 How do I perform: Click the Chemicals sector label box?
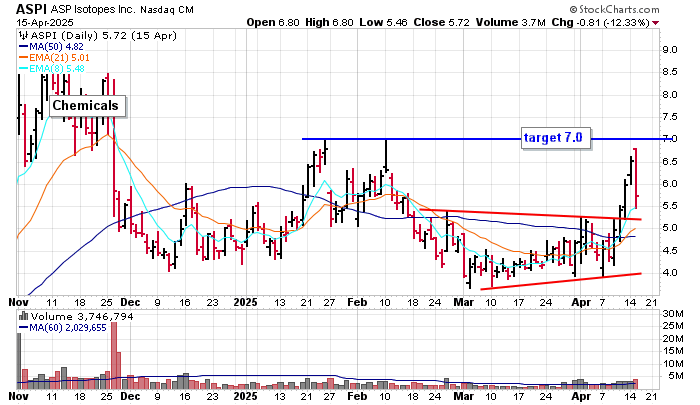(87, 106)
